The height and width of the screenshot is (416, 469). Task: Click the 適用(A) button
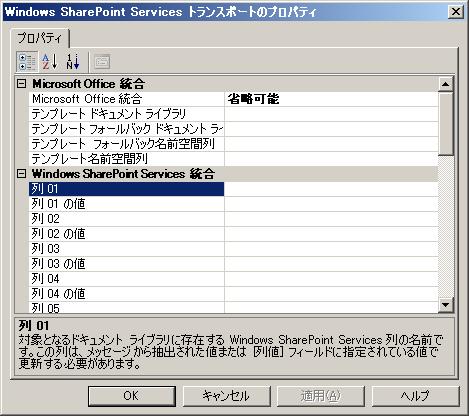(321, 396)
